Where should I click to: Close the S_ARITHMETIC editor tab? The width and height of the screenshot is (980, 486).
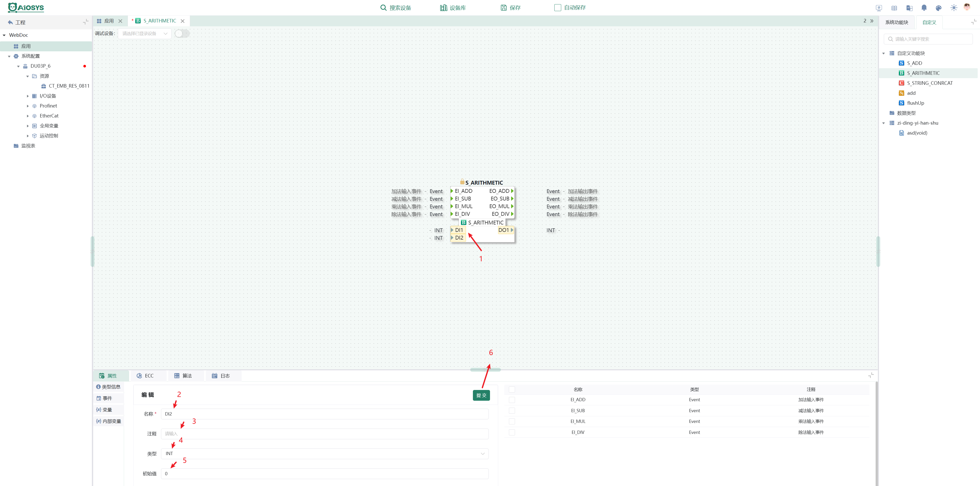point(183,21)
